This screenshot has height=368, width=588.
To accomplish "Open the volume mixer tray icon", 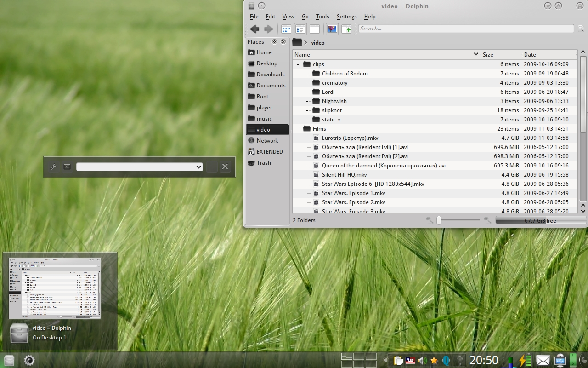I will pos(422,361).
